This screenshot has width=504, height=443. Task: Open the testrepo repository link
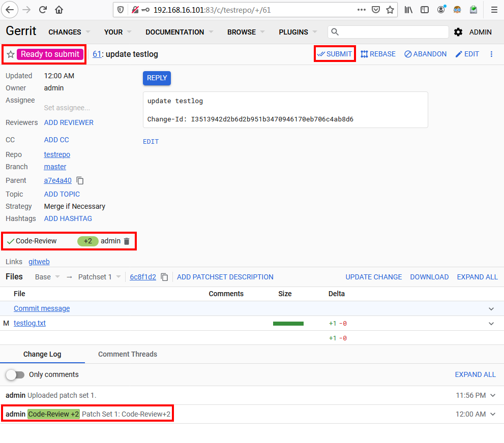[57, 154]
